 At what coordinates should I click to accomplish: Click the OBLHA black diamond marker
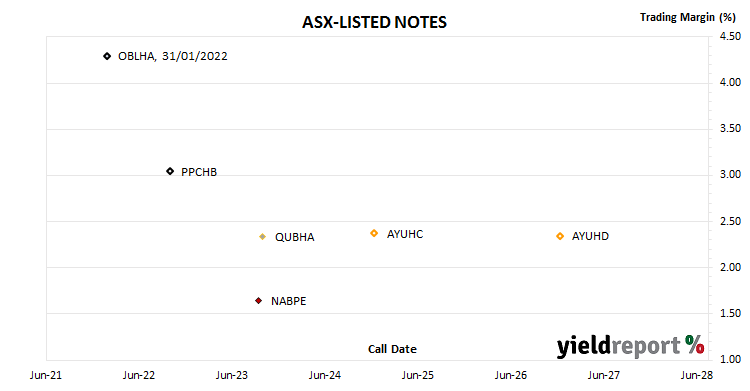click(107, 56)
